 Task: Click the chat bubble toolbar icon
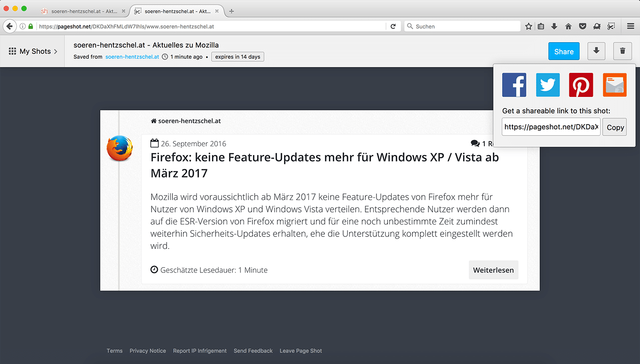pos(597,26)
